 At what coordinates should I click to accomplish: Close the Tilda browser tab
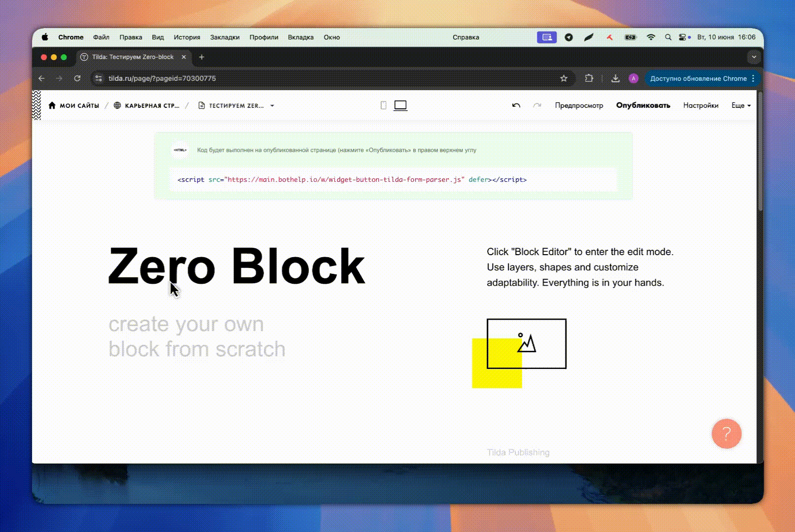click(184, 57)
